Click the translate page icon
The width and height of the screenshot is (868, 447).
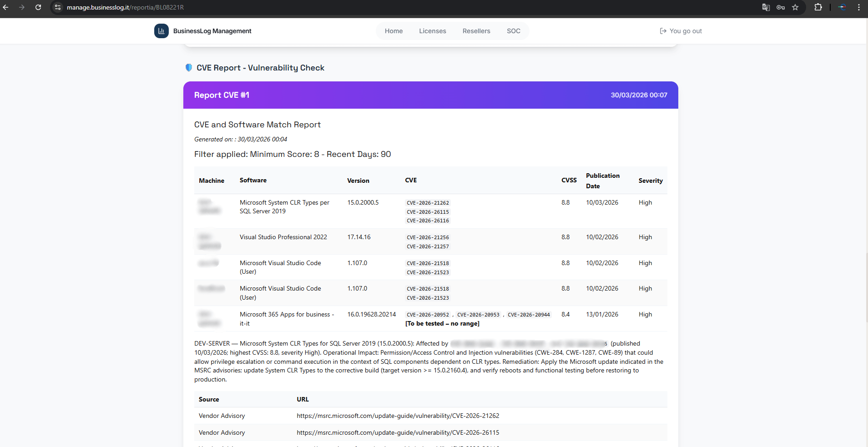tap(766, 7)
